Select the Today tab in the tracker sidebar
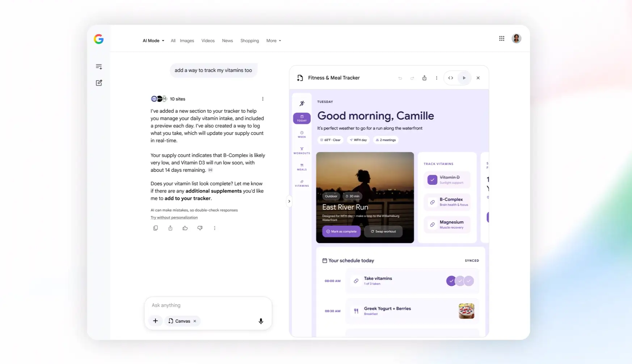632x364 pixels. click(x=302, y=118)
